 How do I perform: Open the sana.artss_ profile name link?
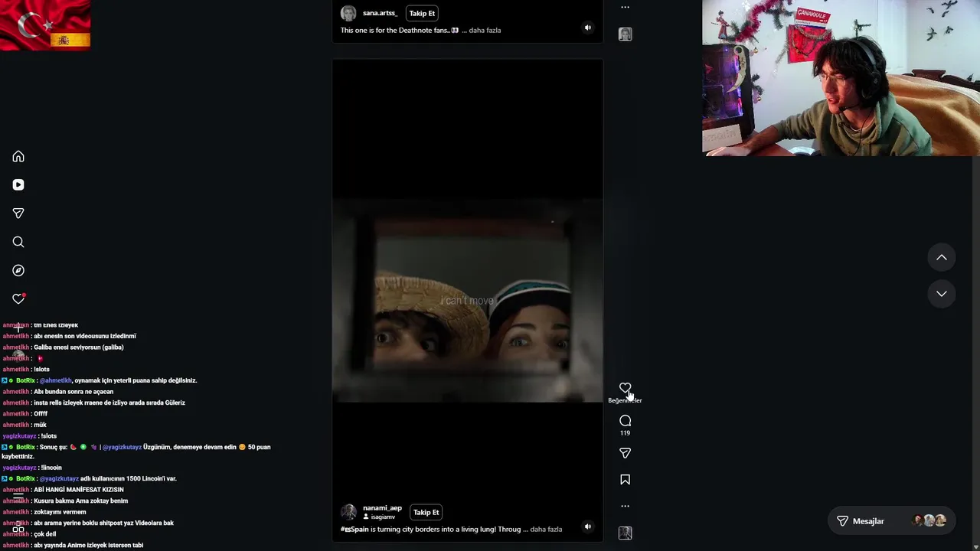pos(380,13)
